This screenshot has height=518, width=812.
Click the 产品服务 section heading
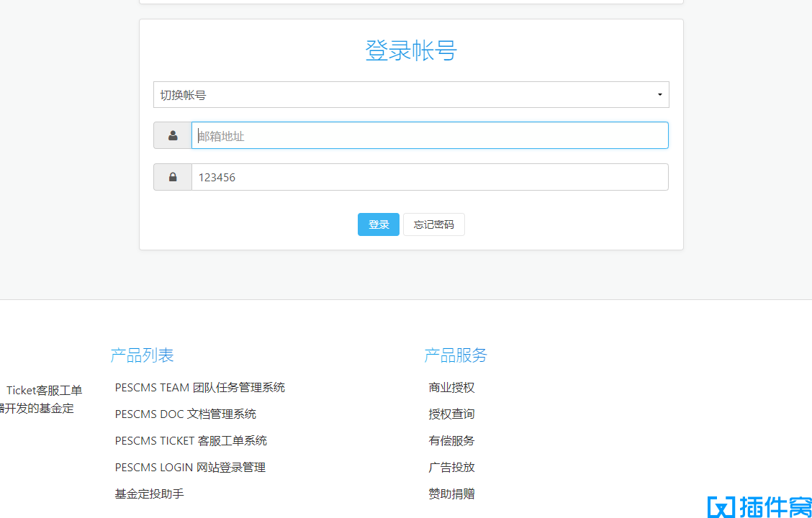coord(456,355)
